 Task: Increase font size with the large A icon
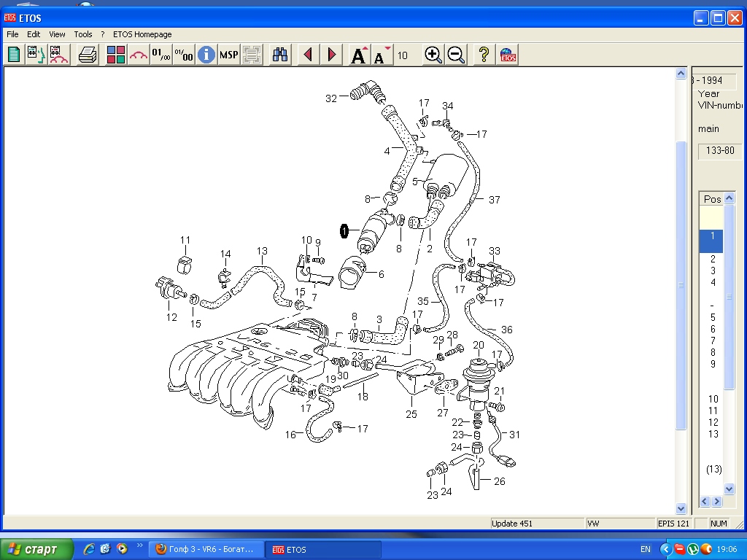pos(358,55)
